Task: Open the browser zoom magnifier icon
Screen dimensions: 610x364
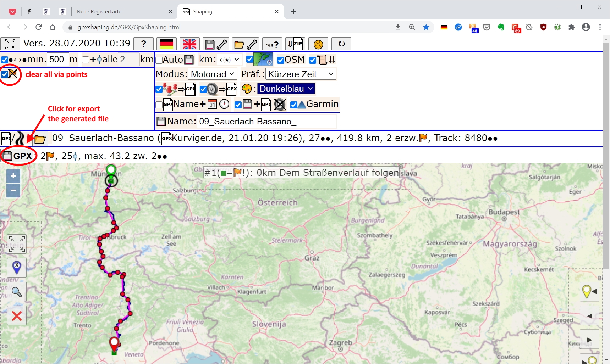Action: point(412,27)
